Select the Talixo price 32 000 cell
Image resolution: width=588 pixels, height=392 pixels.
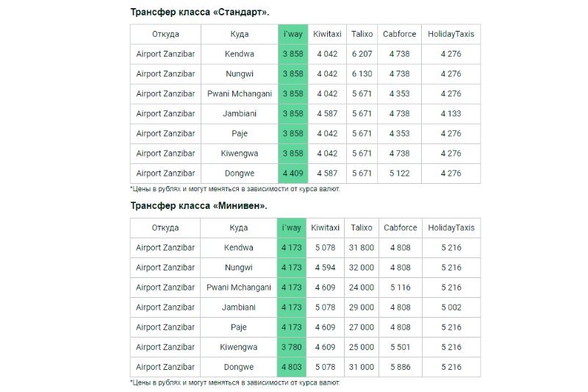tap(362, 267)
